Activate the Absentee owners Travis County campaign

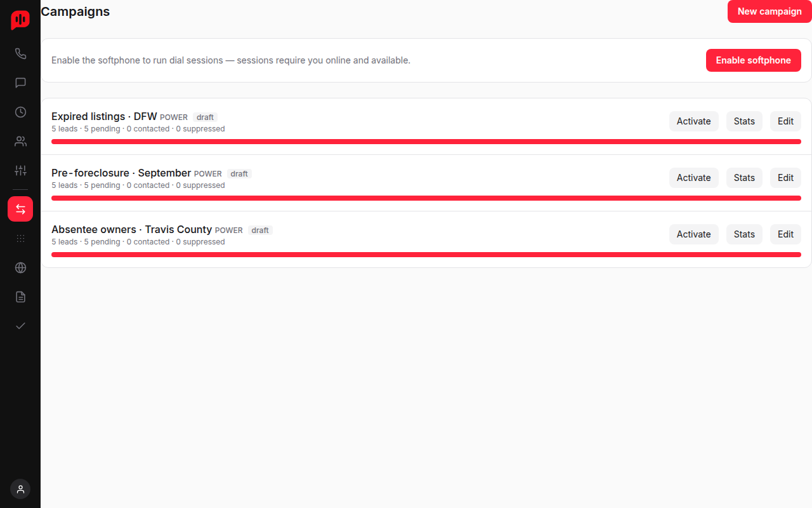[x=694, y=234]
